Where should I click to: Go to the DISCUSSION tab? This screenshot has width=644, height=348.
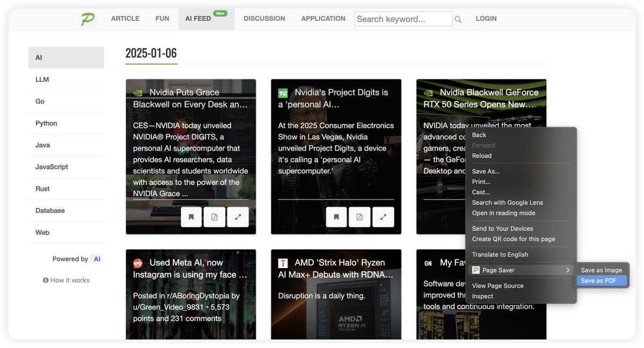264,19
